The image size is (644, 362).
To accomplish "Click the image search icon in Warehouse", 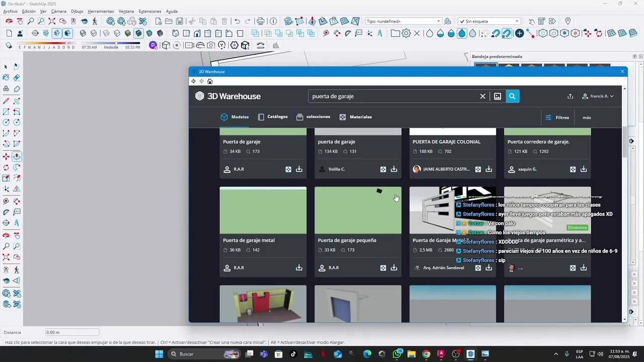I will pyautogui.click(x=498, y=96).
